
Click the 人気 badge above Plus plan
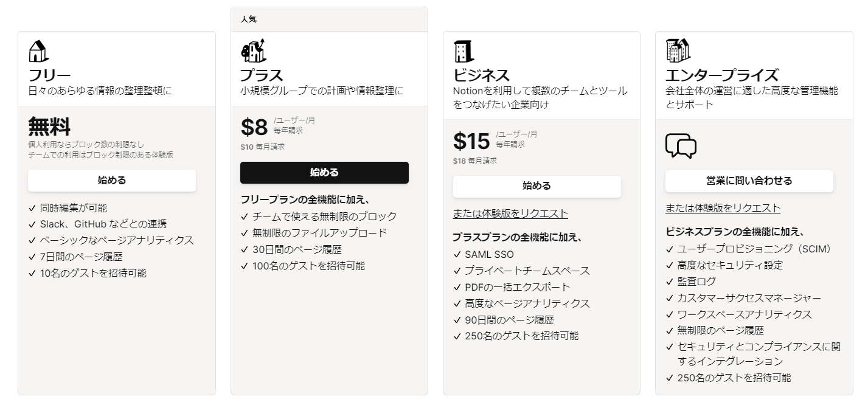coord(248,19)
